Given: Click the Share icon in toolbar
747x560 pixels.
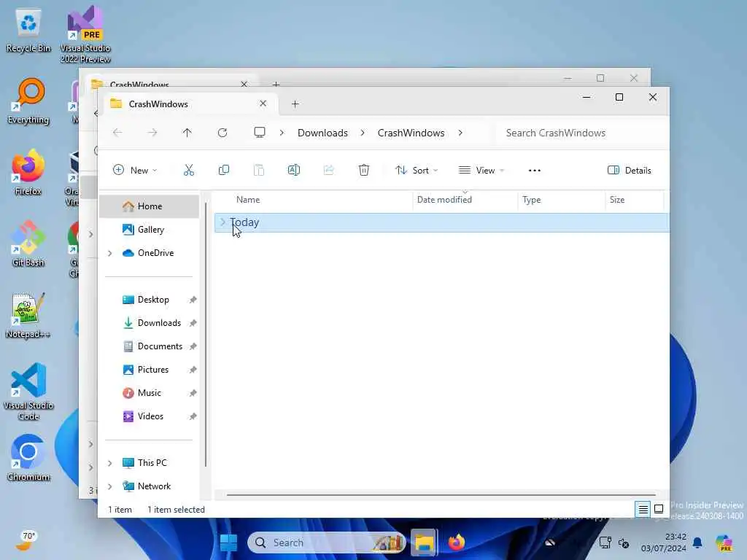Looking at the screenshot, I should pos(329,170).
